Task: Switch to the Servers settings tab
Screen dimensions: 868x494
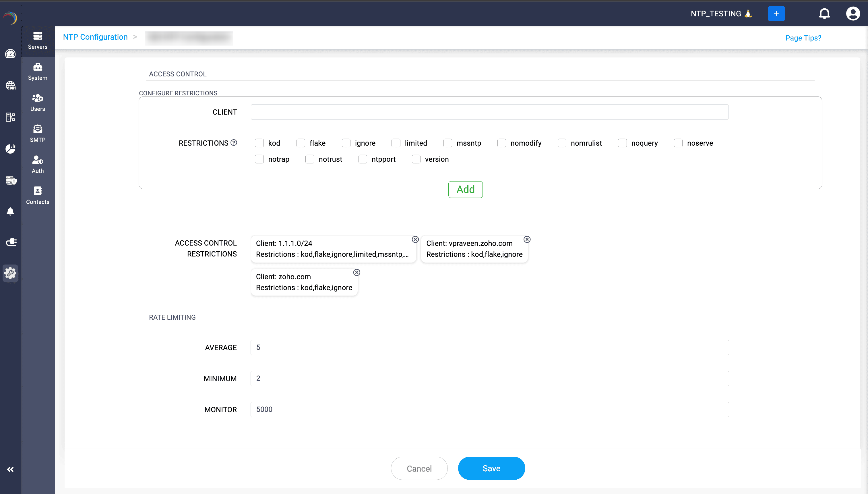Action: coord(37,40)
